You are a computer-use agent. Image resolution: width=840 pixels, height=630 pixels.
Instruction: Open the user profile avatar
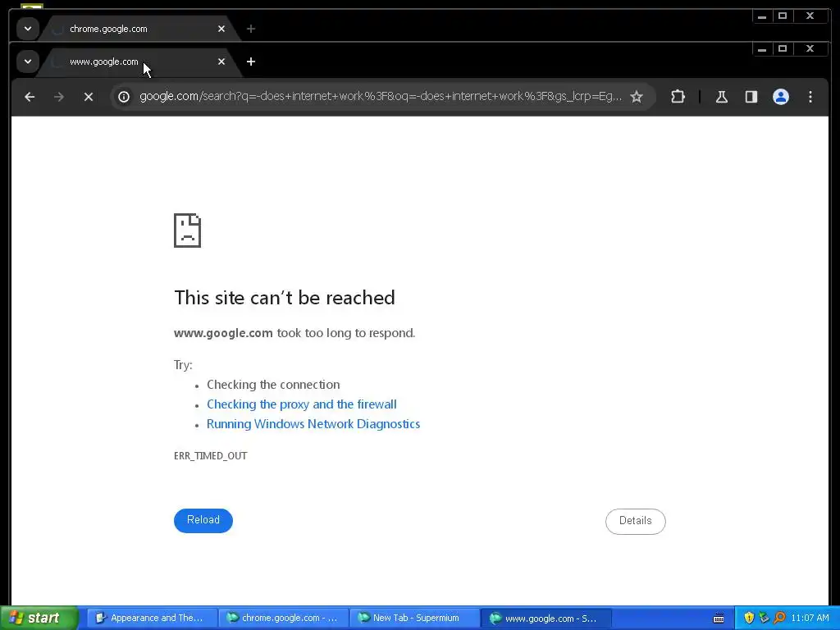tap(781, 97)
